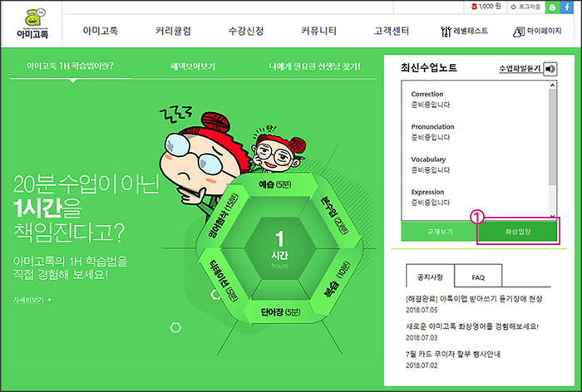Open notice about 7월 카드 무이자 할부
Screen dimensions: 582x392
(453, 354)
